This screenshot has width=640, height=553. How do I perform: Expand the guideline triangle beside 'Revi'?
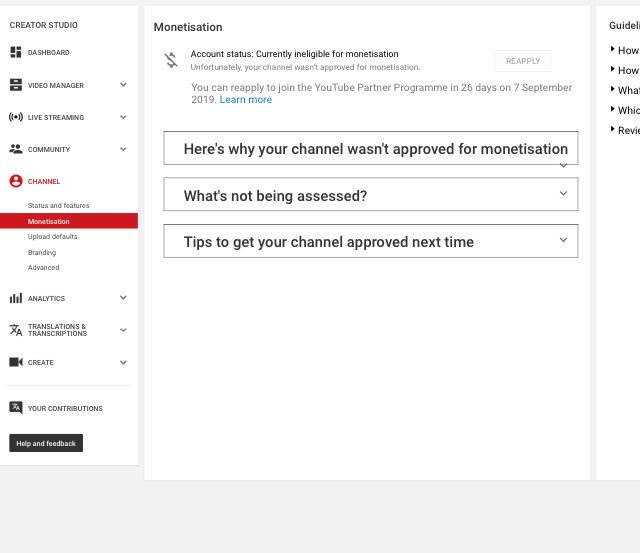tap(612, 129)
